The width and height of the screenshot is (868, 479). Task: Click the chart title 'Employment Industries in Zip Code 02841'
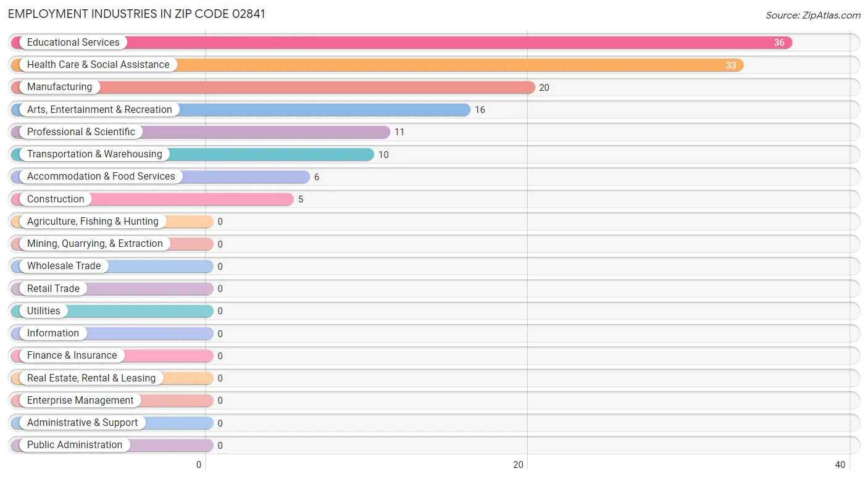pos(136,14)
